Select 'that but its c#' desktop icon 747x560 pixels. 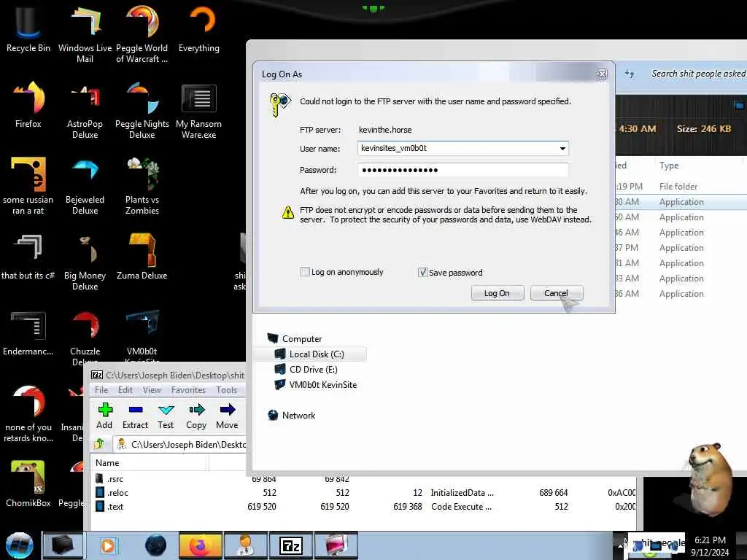[x=28, y=256]
